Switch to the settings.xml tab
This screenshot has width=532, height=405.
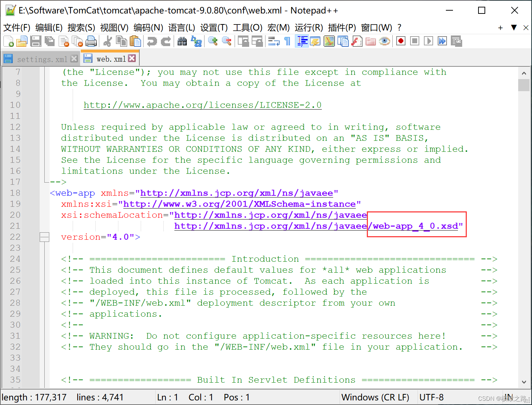[42, 59]
